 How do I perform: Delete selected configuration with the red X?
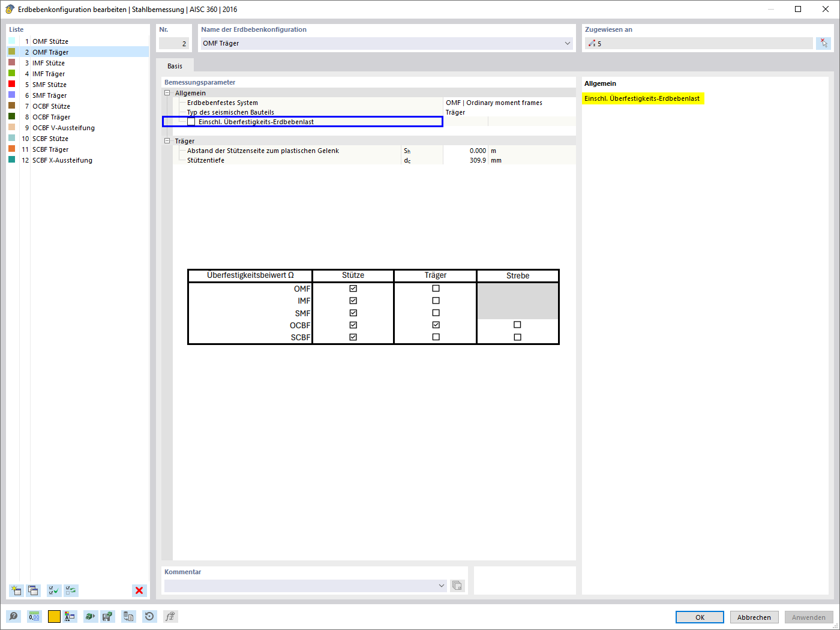click(139, 590)
